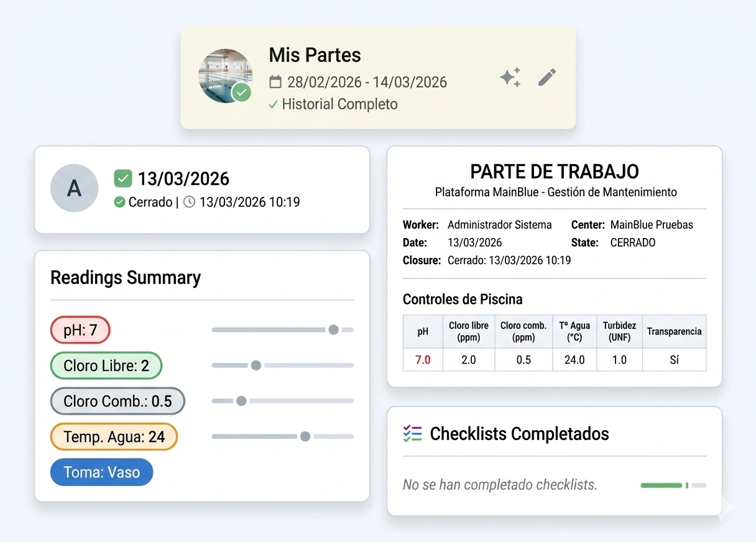Image resolution: width=756 pixels, height=542 pixels.
Task: Select the pH column header in the table
Action: click(x=422, y=331)
